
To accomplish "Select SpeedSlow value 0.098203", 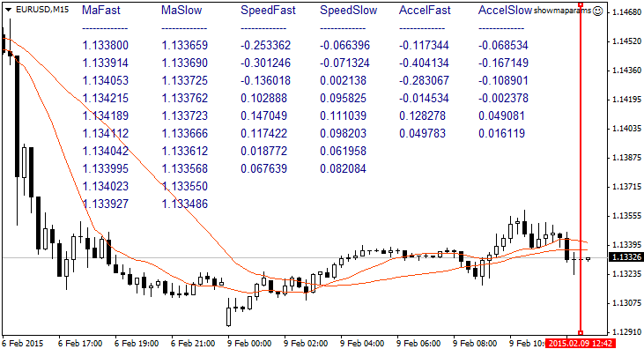I will [x=344, y=134].
